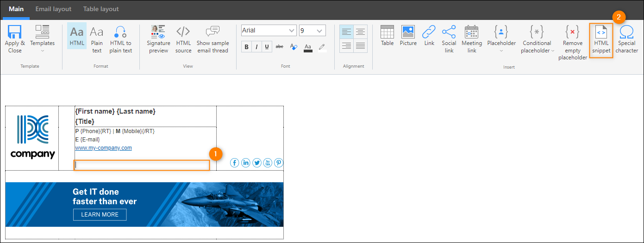Click the {Title} placeholder text

85,121
